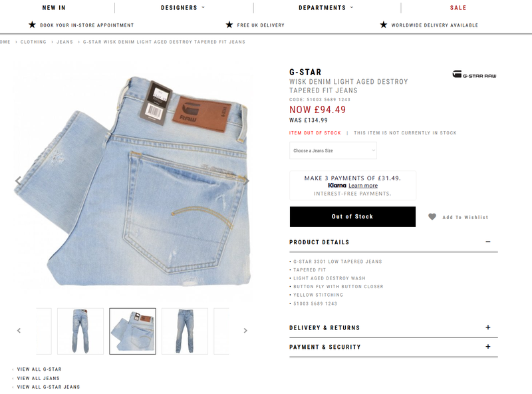This screenshot has width=532, height=394.
Task: Click the star beside Free UK Delivery
Action: click(x=229, y=25)
